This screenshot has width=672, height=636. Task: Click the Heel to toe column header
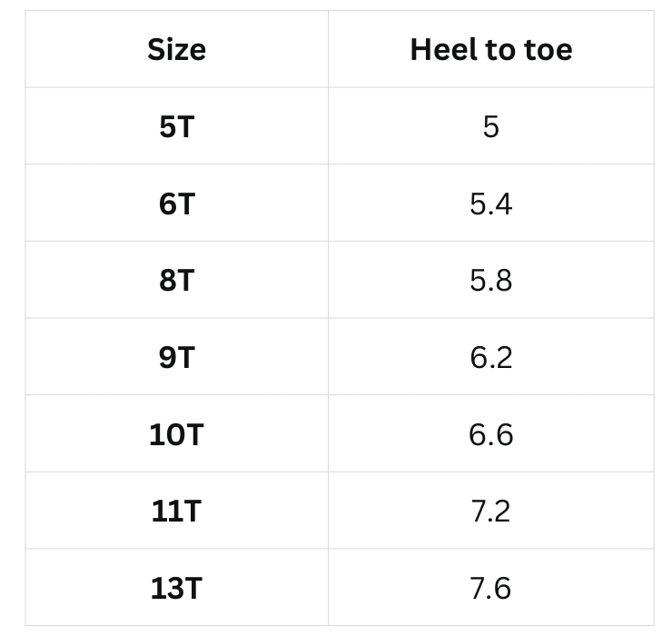tap(490, 49)
